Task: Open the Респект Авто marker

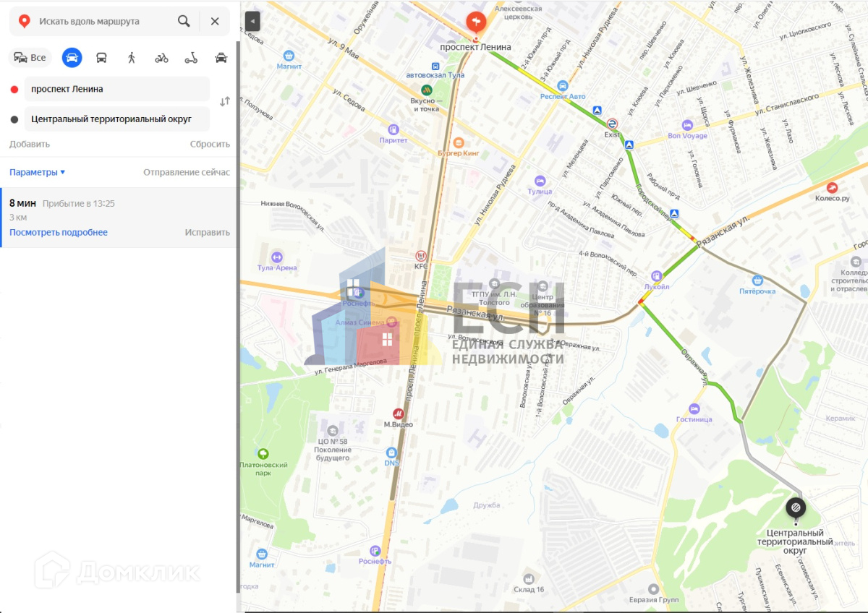Action: pyautogui.click(x=563, y=85)
